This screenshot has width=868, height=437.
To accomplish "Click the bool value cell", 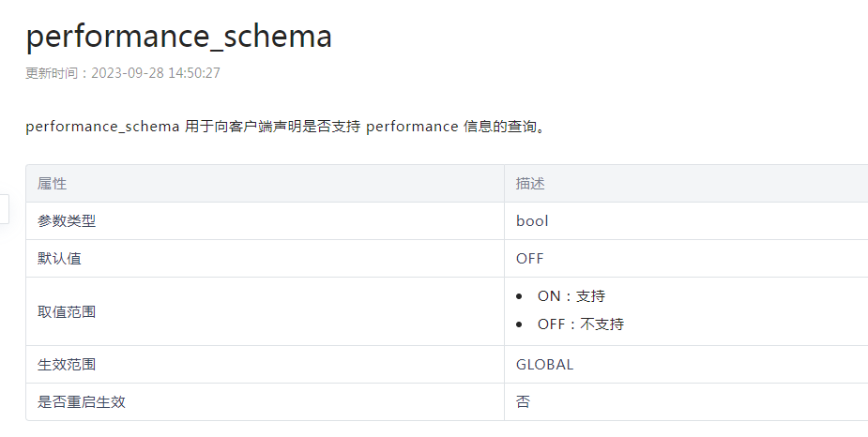I will 532,221.
